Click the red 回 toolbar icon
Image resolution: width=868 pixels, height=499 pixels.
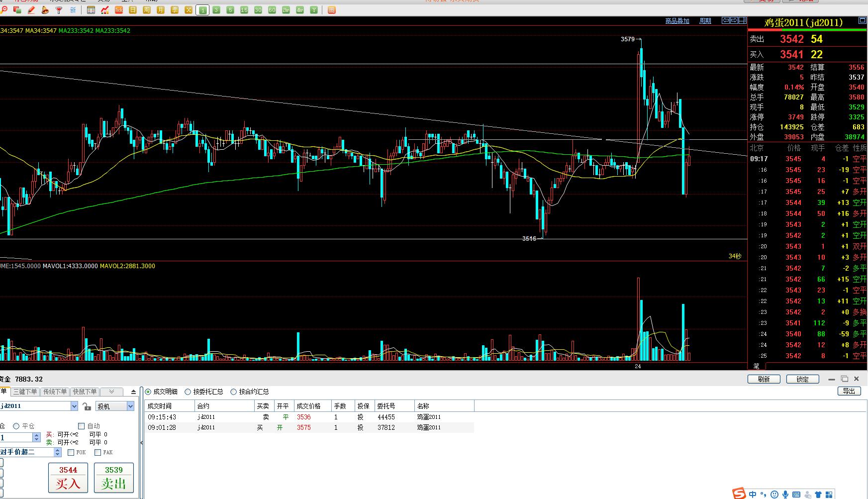[332, 9]
